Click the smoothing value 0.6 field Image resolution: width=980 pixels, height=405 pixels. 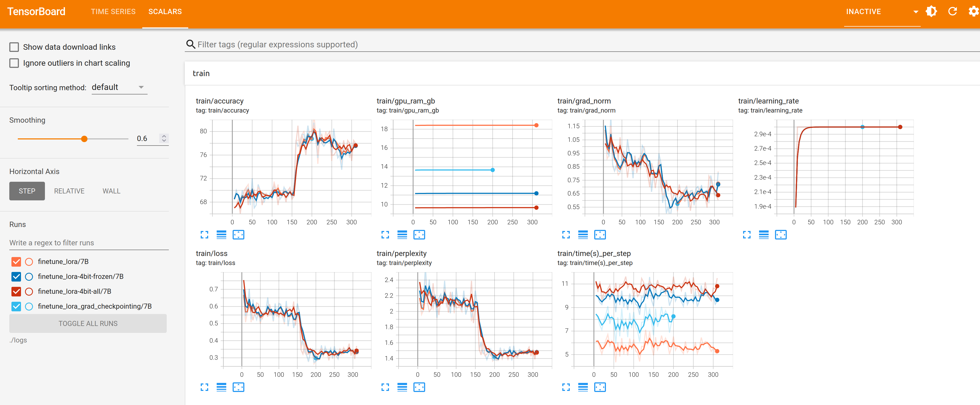(x=147, y=139)
